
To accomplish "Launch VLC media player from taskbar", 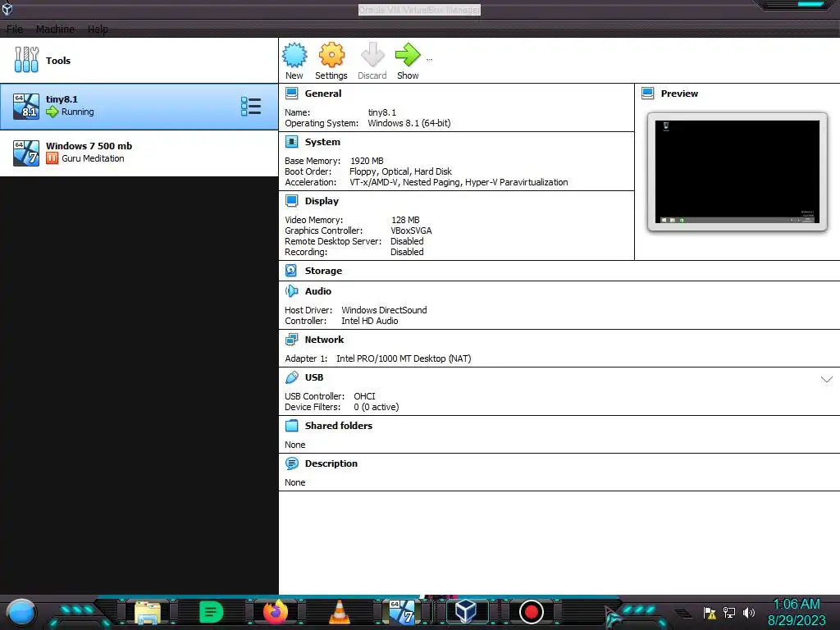I will click(339, 612).
